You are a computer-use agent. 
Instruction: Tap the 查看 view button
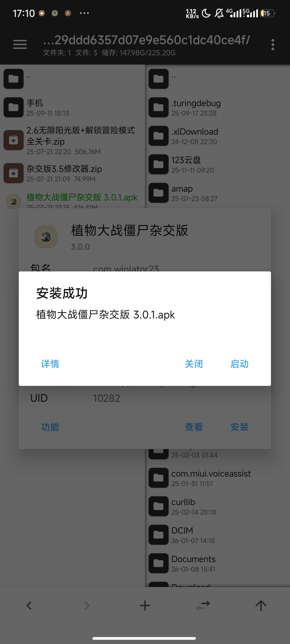(x=194, y=427)
